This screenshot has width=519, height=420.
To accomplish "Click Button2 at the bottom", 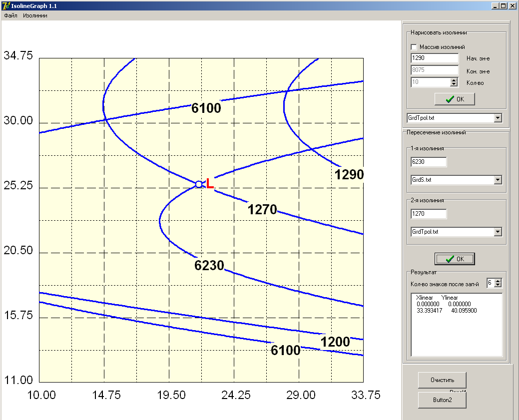I will click(442, 400).
